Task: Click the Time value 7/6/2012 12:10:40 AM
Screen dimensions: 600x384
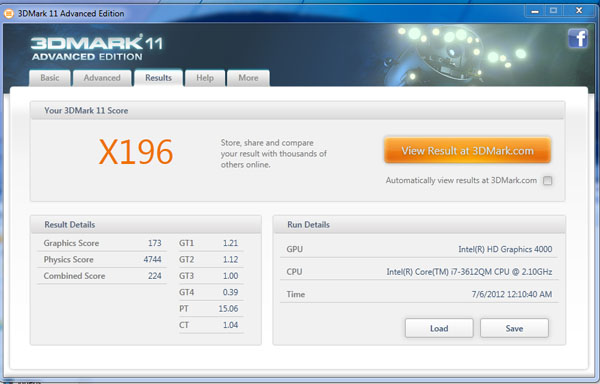Action: (512, 295)
